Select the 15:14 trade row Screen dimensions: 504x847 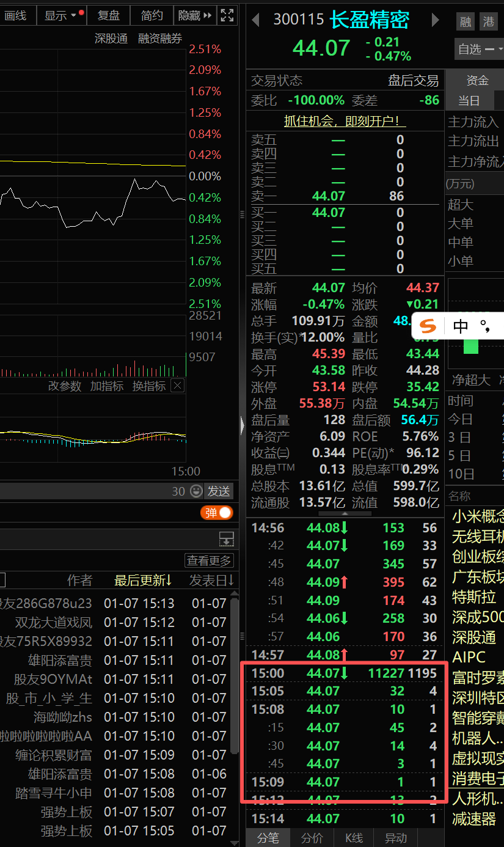(345, 818)
